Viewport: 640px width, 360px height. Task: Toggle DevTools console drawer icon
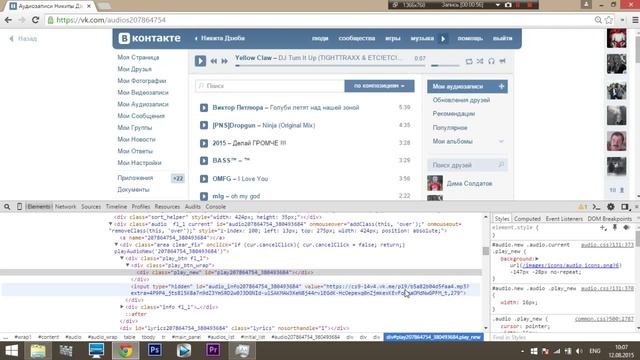click(596, 207)
